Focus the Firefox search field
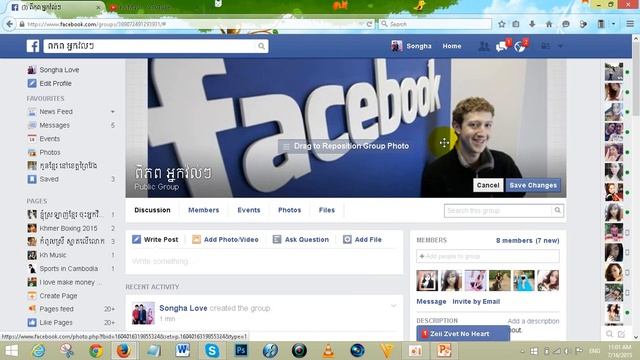This screenshot has width=640, height=360. pyautogui.click(x=435, y=24)
